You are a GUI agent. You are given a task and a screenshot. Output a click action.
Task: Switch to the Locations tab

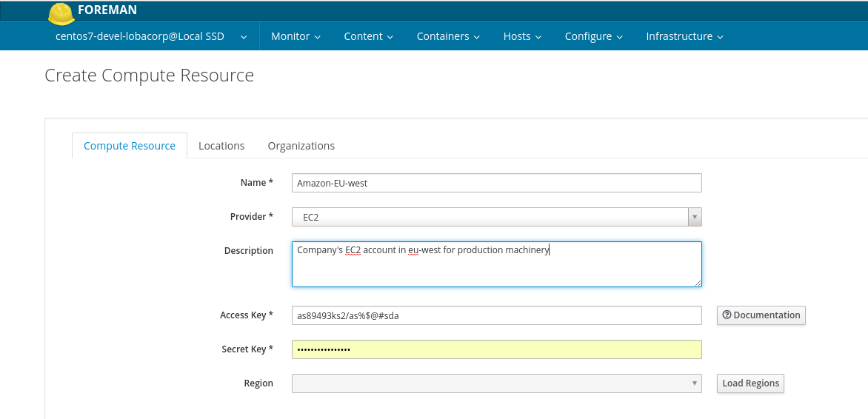[221, 146]
